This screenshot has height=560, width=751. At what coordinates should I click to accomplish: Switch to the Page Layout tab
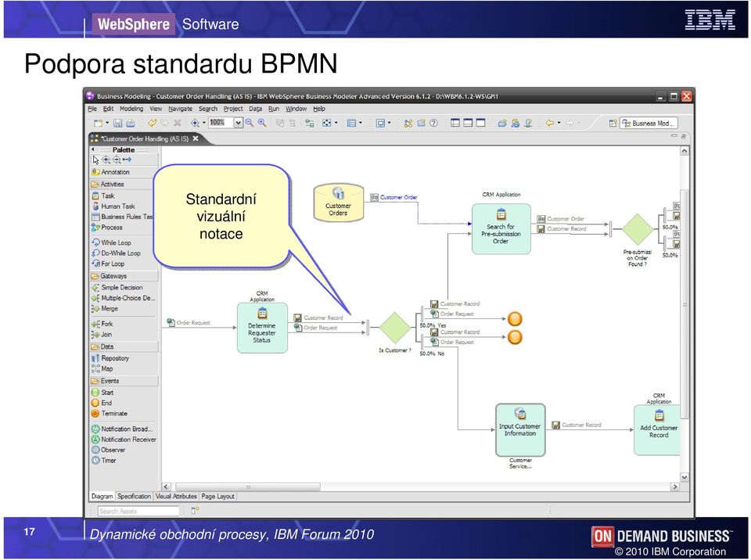218,497
